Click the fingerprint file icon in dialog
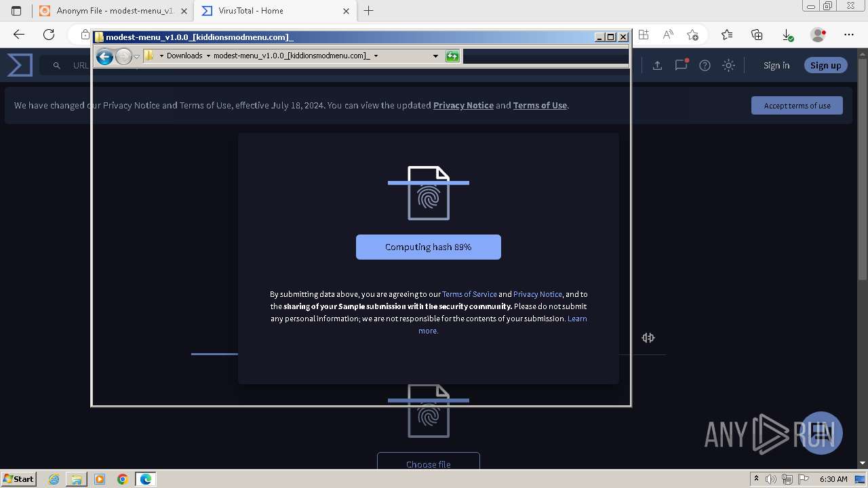The width and height of the screenshot is (868, 488). pos(429,193)
